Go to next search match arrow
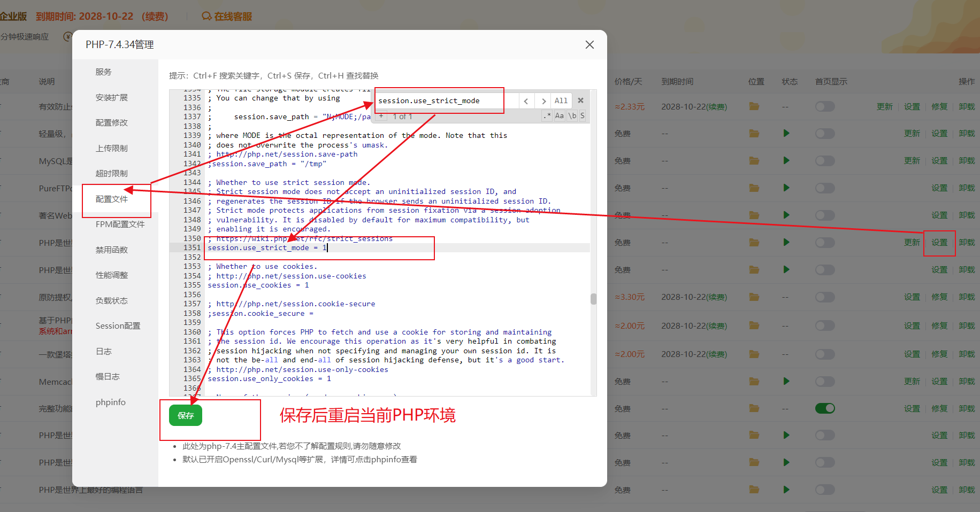The image size is (980, 512). (543, 100)
